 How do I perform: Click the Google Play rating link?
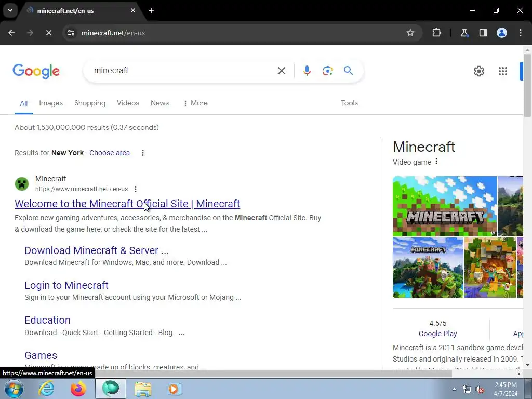pos(437,334)
